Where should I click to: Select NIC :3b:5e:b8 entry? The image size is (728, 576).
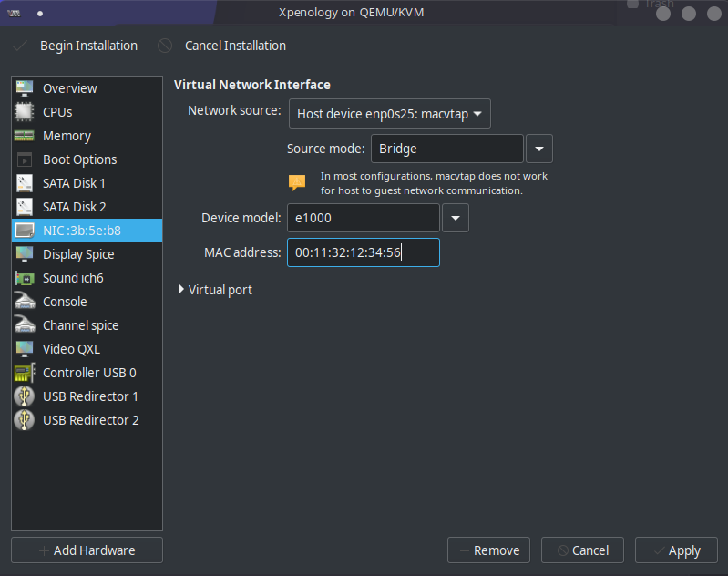87,231
